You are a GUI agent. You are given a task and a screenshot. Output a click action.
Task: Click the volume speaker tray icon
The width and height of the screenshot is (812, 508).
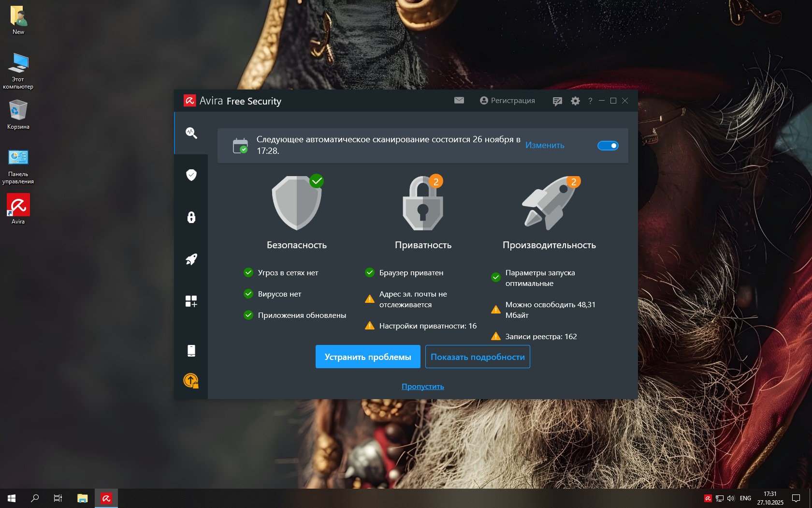coord(731,498)
